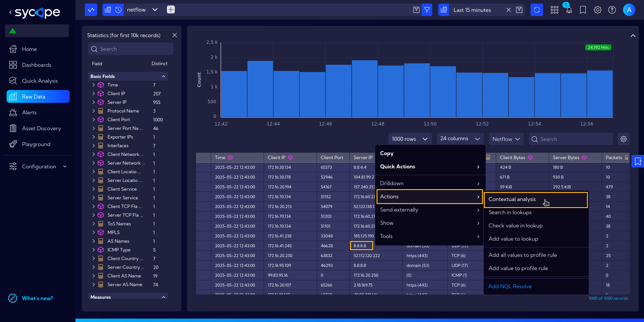Open notifications bell

point(569,10)
